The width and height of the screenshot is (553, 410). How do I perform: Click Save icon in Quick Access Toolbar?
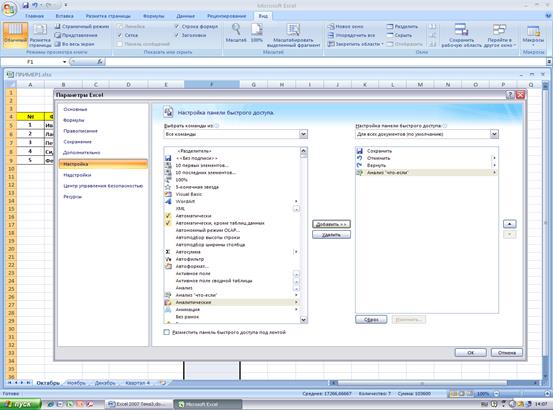point(25,5)
